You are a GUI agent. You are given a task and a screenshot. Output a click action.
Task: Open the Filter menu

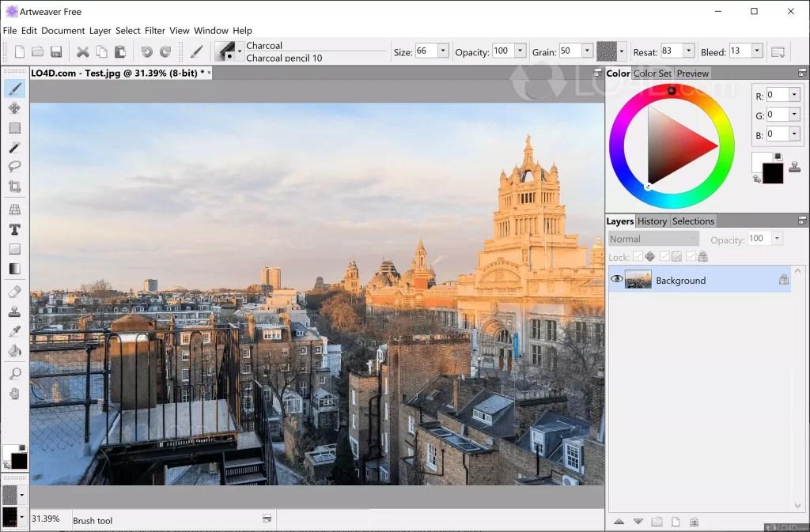tap(155, 30)
